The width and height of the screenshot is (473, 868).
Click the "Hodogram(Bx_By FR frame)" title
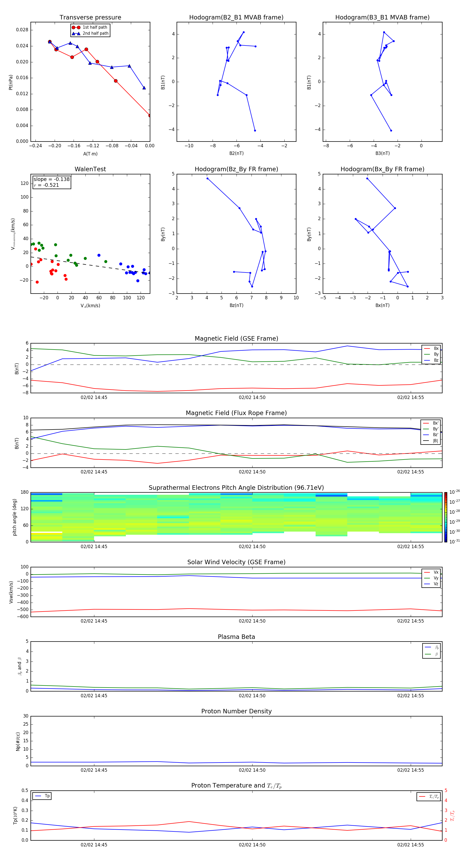382,169
